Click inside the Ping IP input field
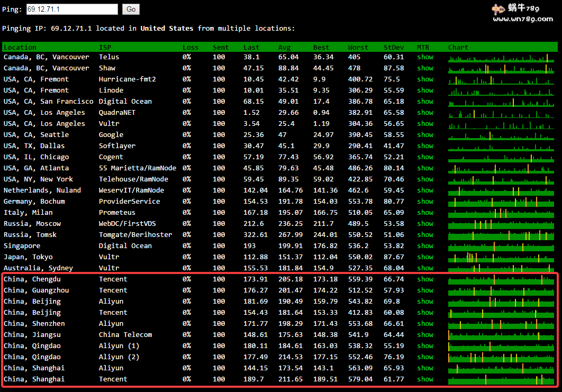This screenshot has height=392, width=562. [72, 8]
